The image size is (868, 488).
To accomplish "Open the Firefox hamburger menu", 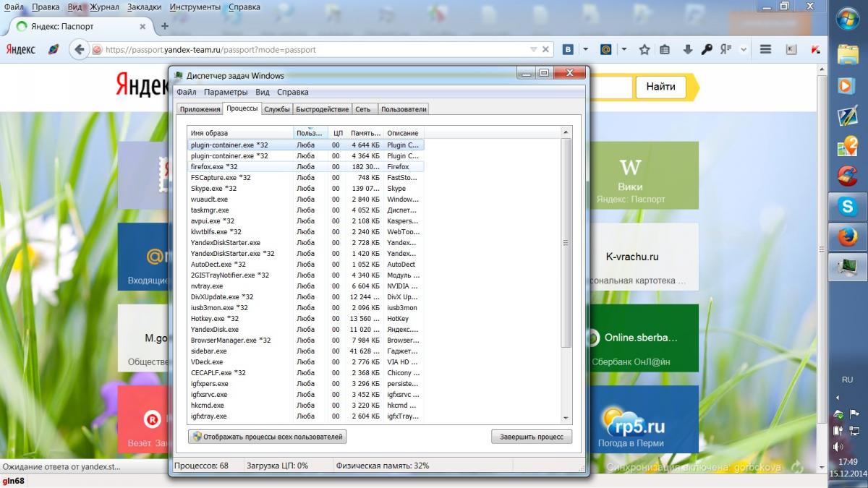I will 765,50.
